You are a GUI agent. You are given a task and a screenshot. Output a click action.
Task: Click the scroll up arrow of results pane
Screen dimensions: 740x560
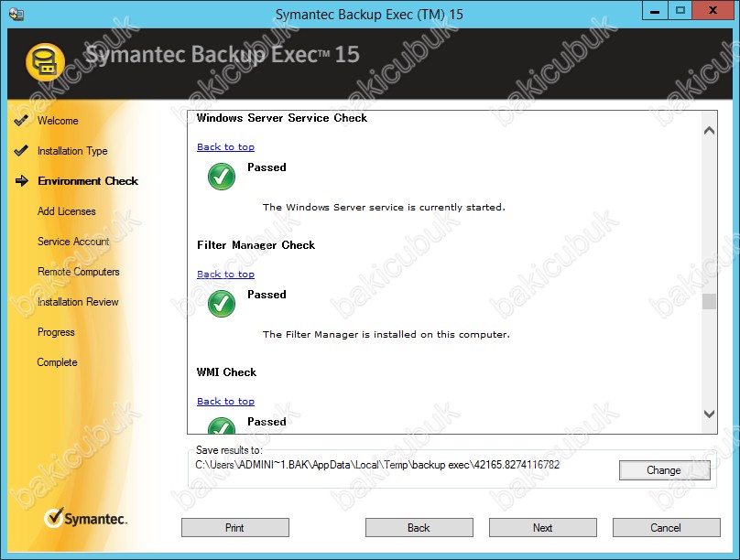709,131
